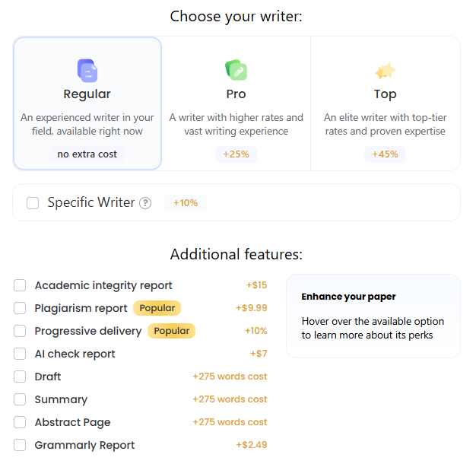
Task: Check the Academic integrity report box
Action: pos(20,285)
